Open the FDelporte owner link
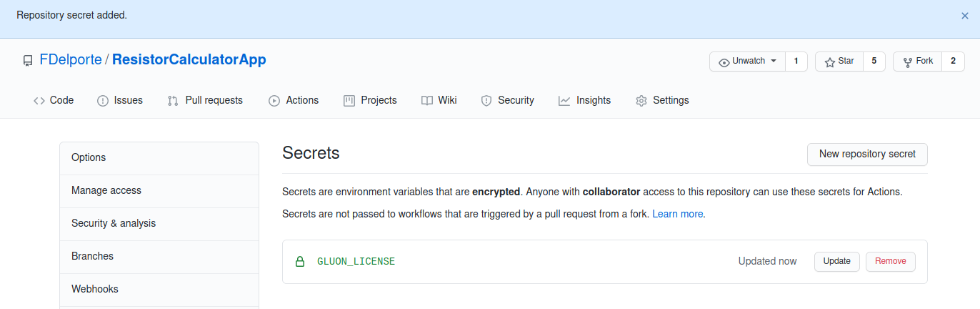The image size is (980, 309). tap(70, 60)
